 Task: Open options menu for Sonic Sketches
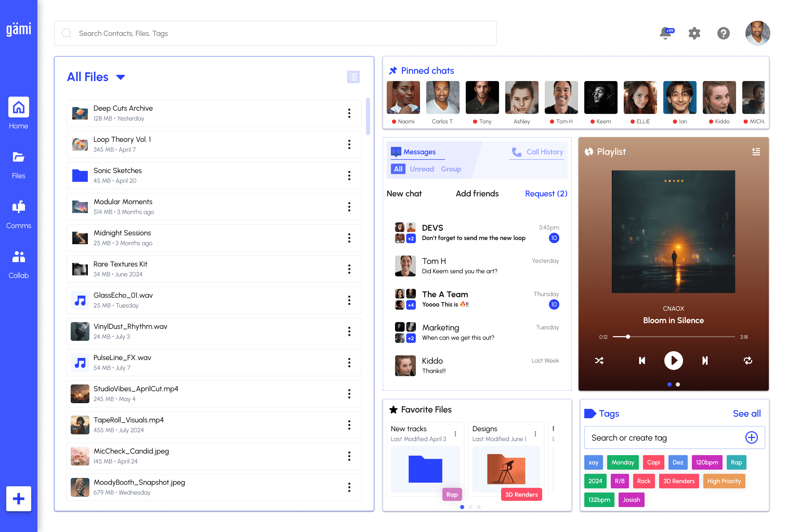(x=349, y=176)
